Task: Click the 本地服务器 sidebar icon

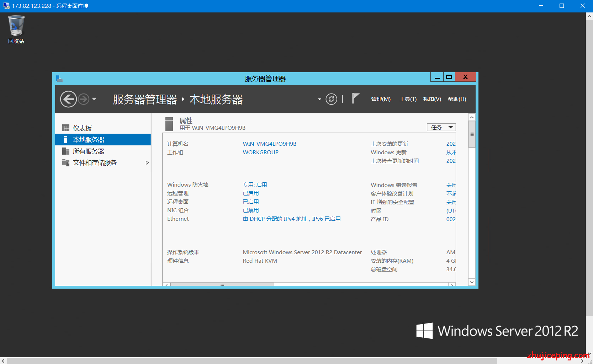Action: (65, 140)
